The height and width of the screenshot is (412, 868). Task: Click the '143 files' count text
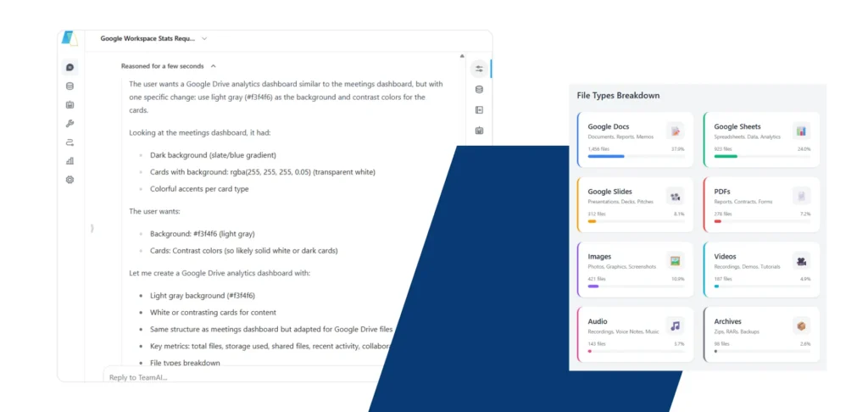(x=597, y=344)
